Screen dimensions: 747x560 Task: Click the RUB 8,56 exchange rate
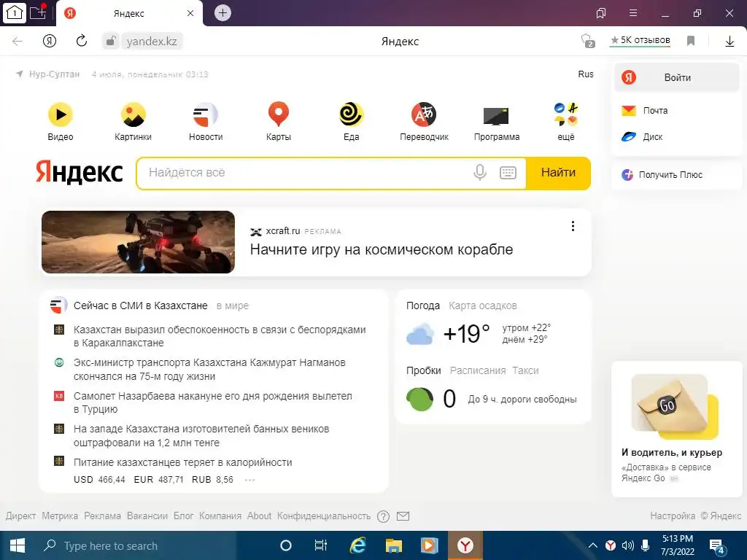[212, 480]
